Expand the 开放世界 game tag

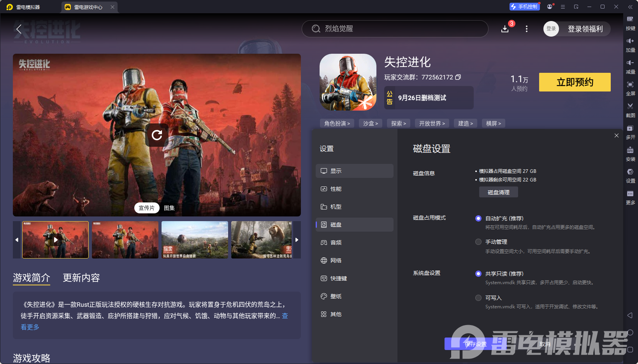432,123
